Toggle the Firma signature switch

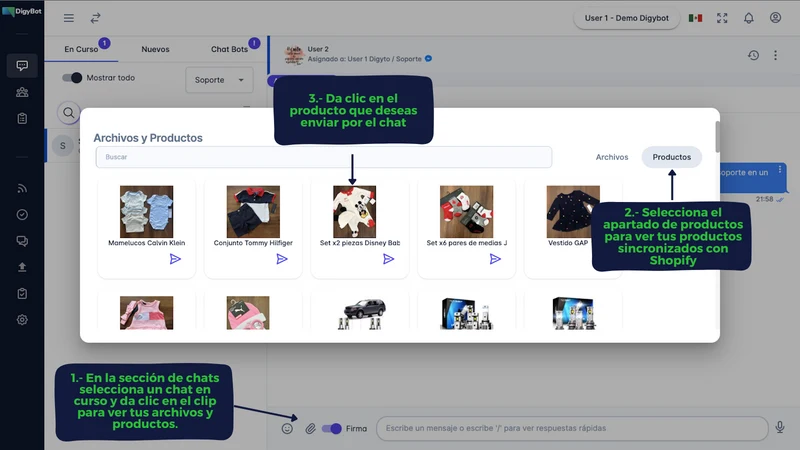point(332,429)
